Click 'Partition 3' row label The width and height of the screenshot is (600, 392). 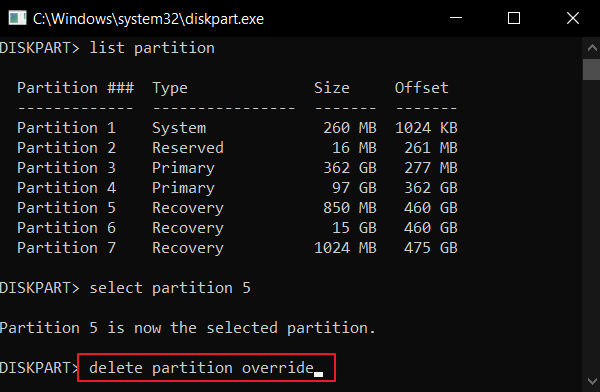(x=67, y=168)
